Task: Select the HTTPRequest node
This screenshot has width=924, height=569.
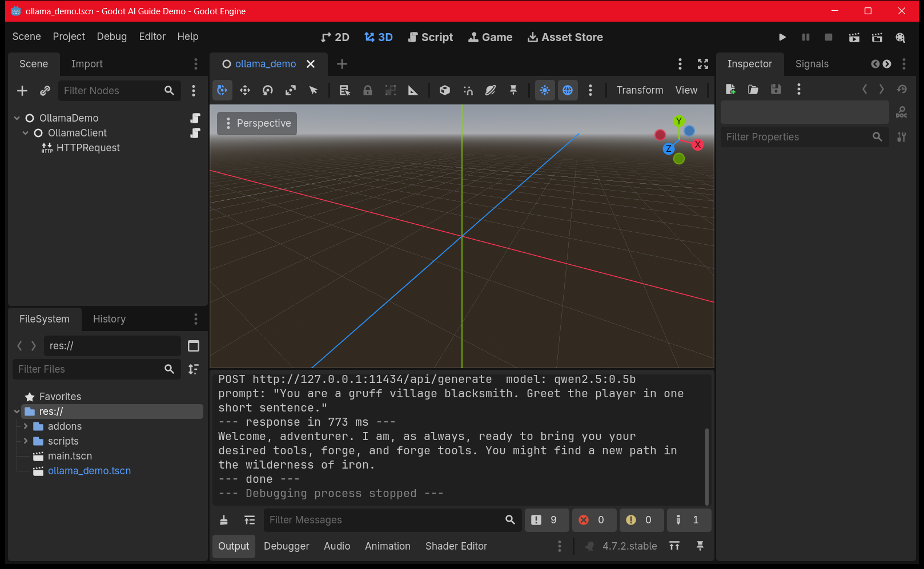Action: (88, 148)
